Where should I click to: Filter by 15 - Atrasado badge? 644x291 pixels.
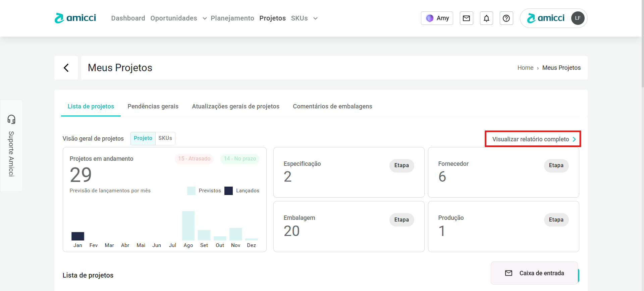click(x=194, y=159)
